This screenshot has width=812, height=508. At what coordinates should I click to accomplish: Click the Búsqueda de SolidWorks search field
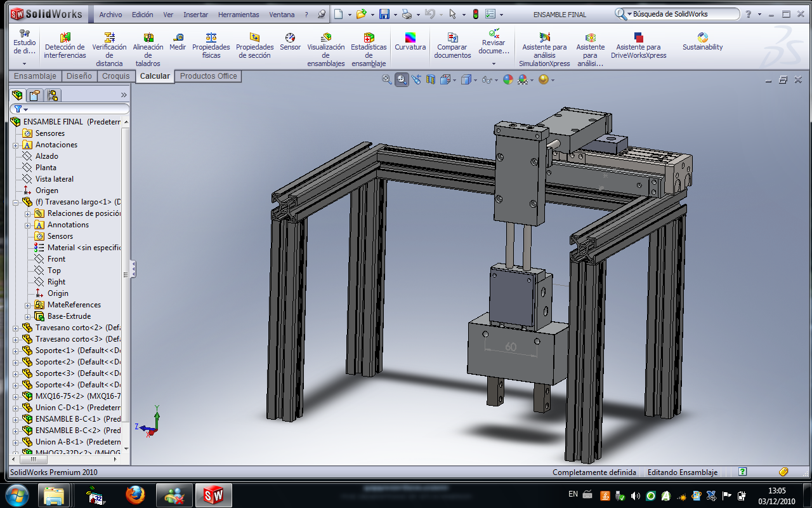pos(682,14)
